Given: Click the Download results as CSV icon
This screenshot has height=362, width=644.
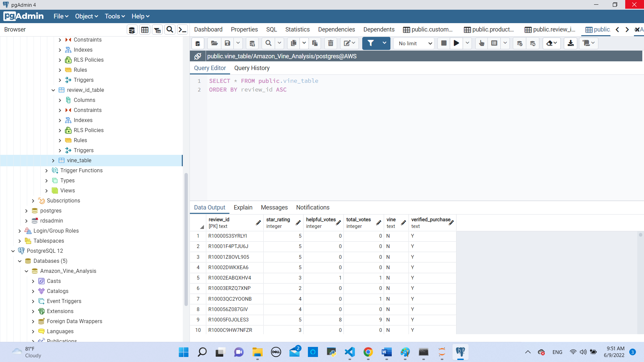Looking at the screenshot, I should click(570, 43).
